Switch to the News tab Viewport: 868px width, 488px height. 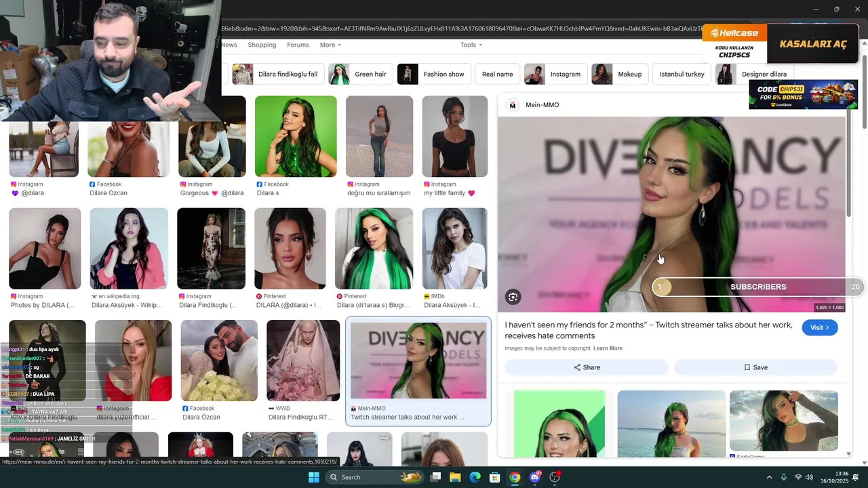click(229, 45)
